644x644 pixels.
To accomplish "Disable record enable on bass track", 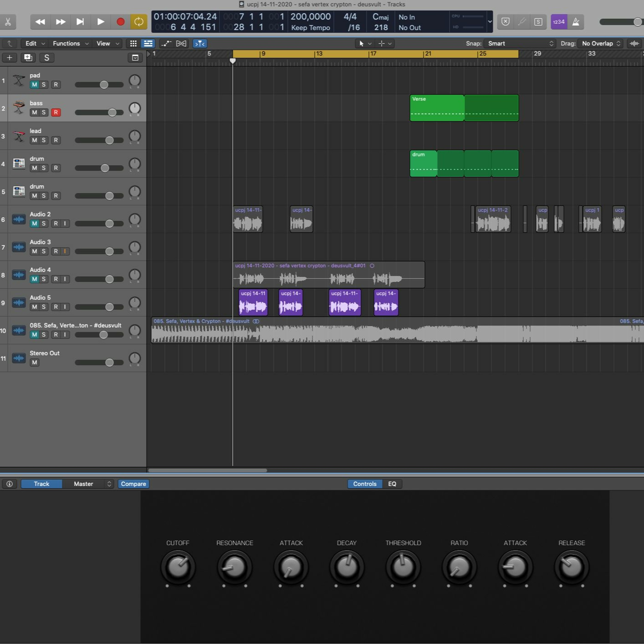I will [56, 113].
